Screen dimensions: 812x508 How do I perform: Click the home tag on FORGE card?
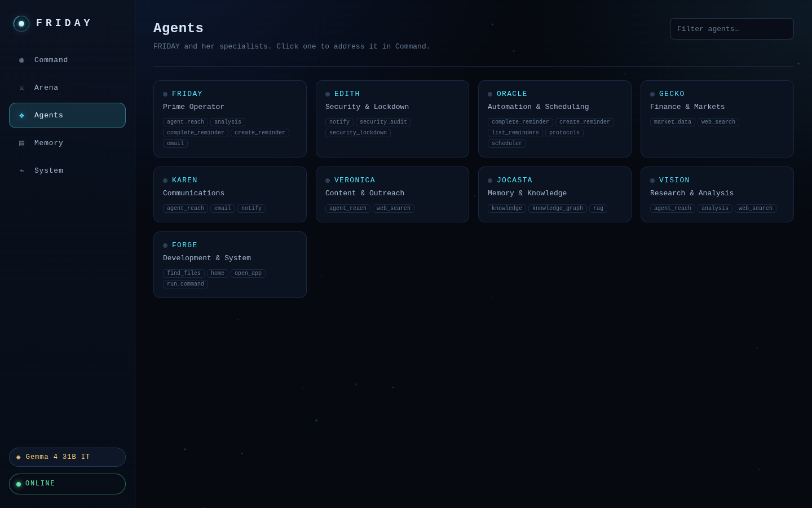[218, 273]
